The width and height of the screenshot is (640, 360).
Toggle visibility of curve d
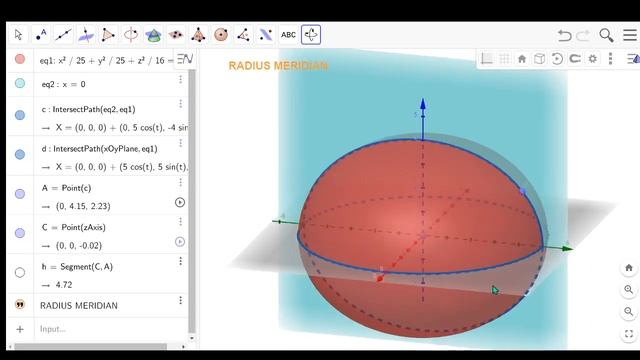(20, 154)
